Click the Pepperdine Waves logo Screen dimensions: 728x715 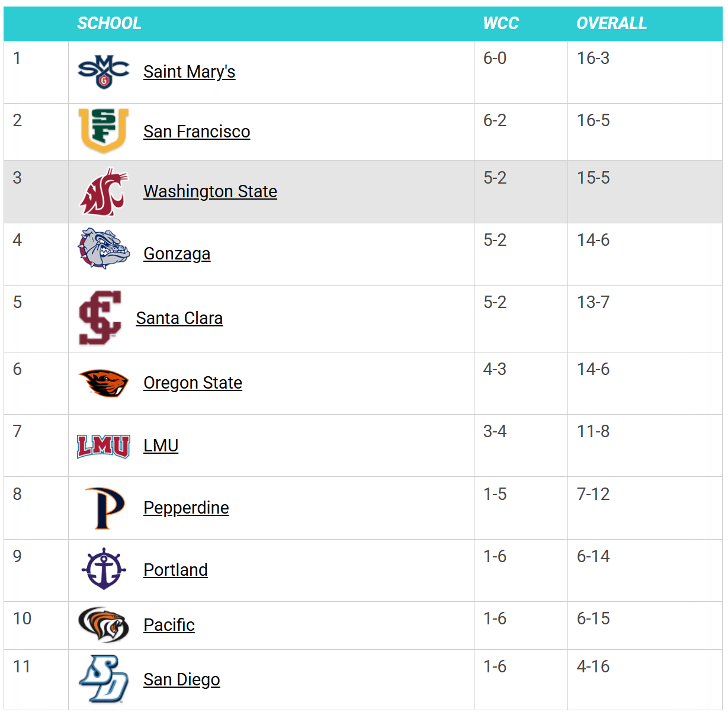[x=104, y=508]
